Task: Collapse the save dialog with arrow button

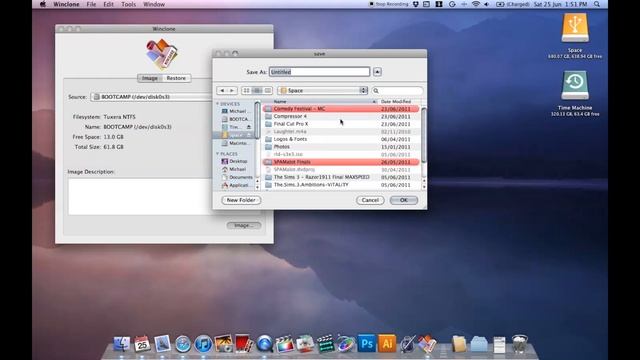Action: [x=377, y=72]
